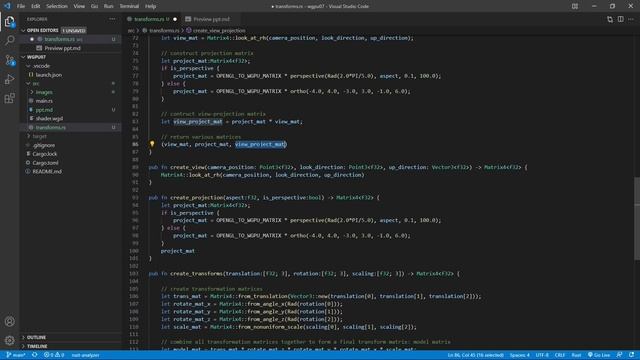Screen dimensions: 640x360
Task: Change the UTF-8 encoding setting
Action: pyautogui.click(x=542, y=355)
